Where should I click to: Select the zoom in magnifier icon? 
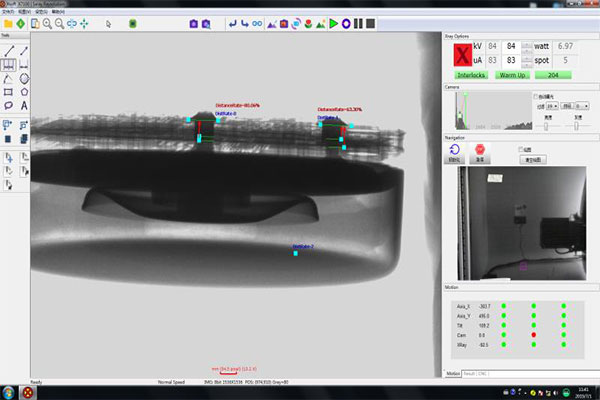(47, 24)
